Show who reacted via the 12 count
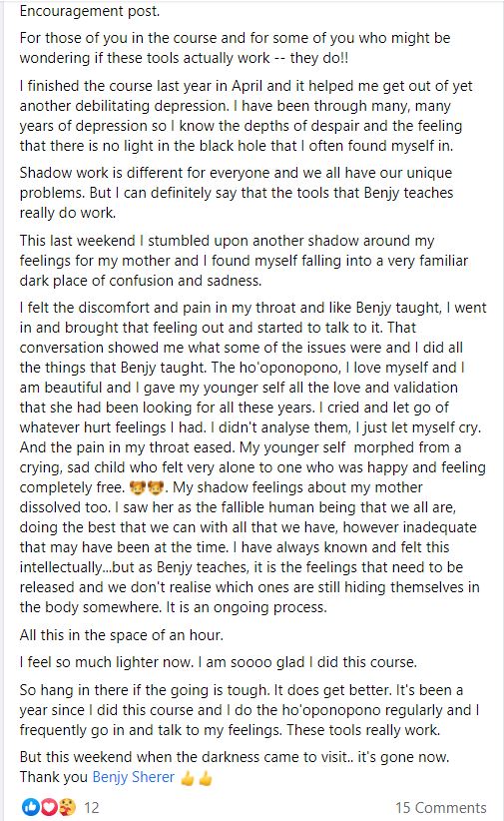504x821 pixels. 92,808
